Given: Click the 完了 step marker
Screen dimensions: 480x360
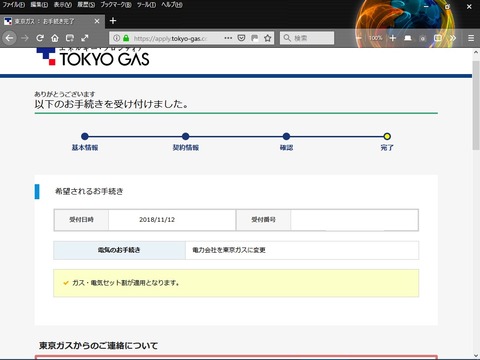Looking at the screenshot, I should click(387, 136).
